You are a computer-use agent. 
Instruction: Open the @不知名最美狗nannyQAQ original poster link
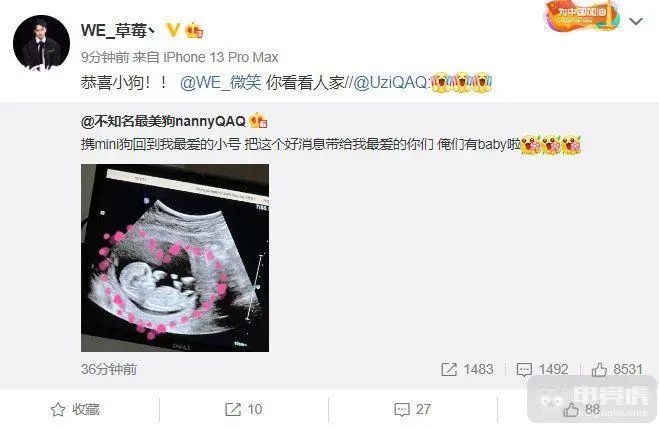point(163,121)
